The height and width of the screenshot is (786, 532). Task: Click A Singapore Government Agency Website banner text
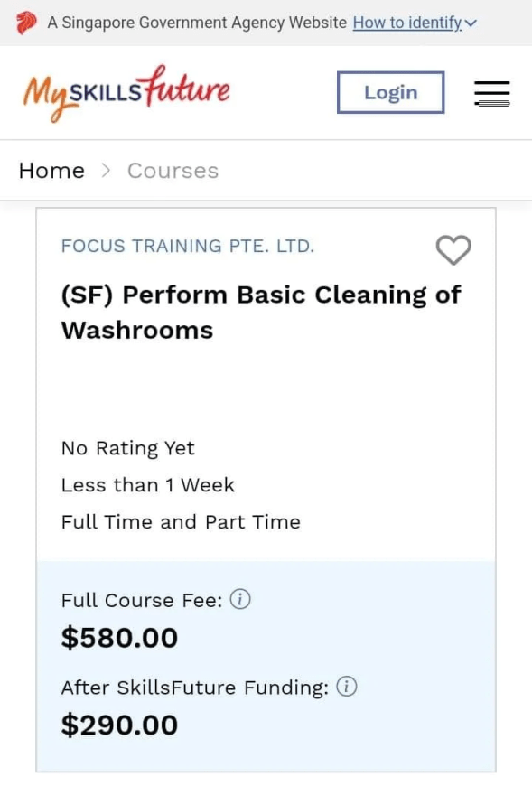tap(197, 23)
